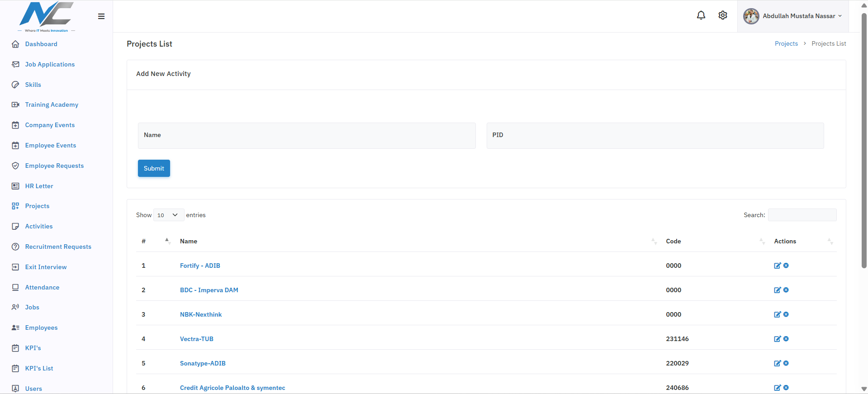This screenshot has height=394, width=868.
Task: Open the Attendance menu item
Action: point(42,287)
